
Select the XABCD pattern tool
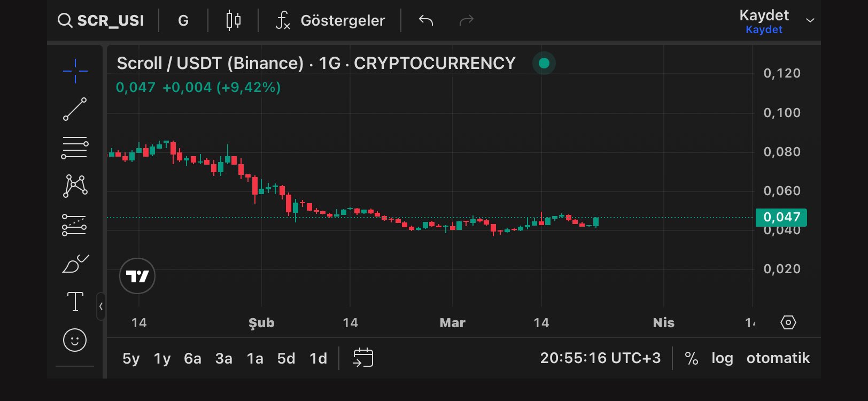(x=75, y=186)
